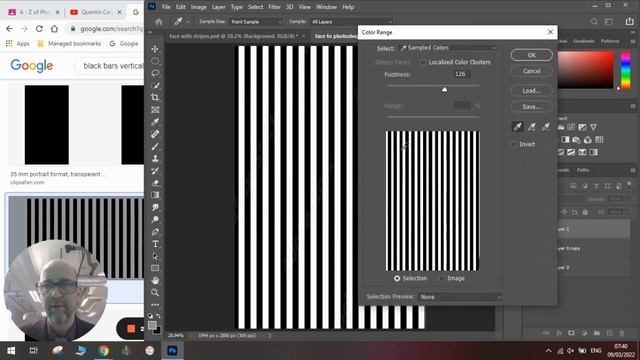Click the Eyedropper sample tool in Color Range
The image size is (640, 360).
coord(518,127)
